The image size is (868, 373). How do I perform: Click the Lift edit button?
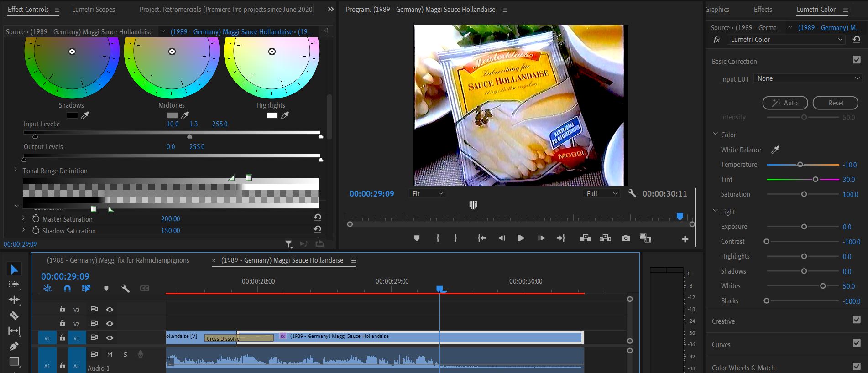point(586,238)
